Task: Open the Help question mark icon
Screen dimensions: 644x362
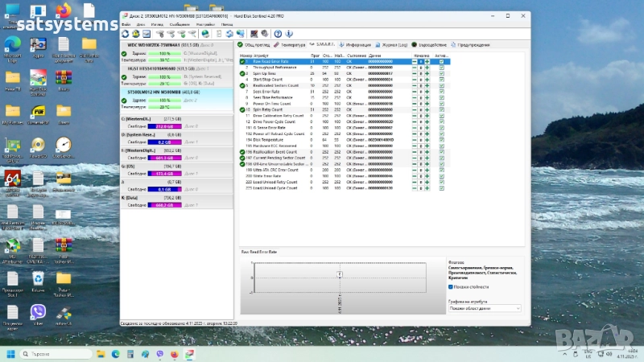Action: (x=278, y=34)
